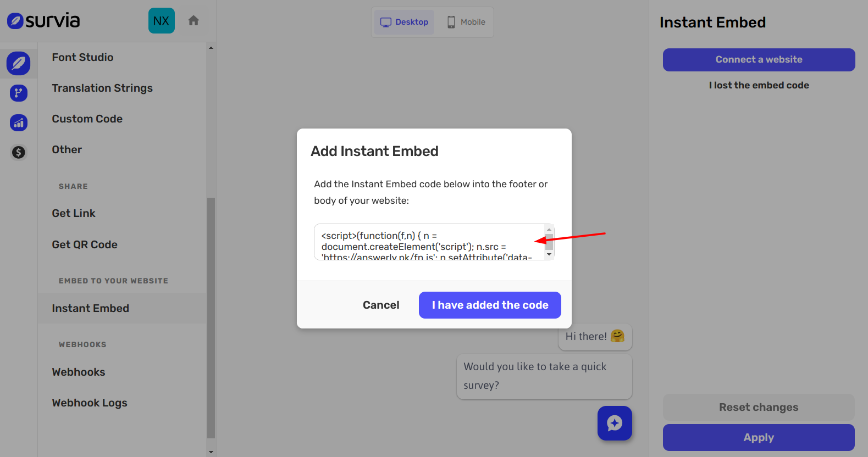This screenshot has height=457, width=868.
Task: Open Font Studio menu item
Action: coord(82,57)
